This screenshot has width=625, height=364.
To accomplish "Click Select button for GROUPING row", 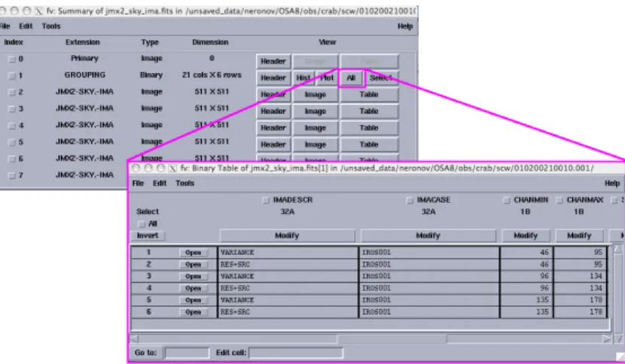I will [382, 78].
